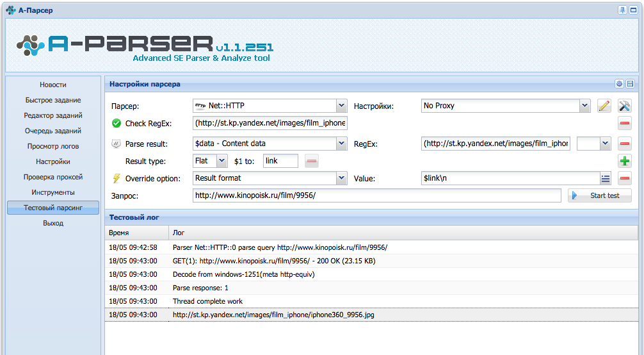Remove the Override option row
Image resolution: width=644 pixels, height=355 pixels.
click(625, 178)
